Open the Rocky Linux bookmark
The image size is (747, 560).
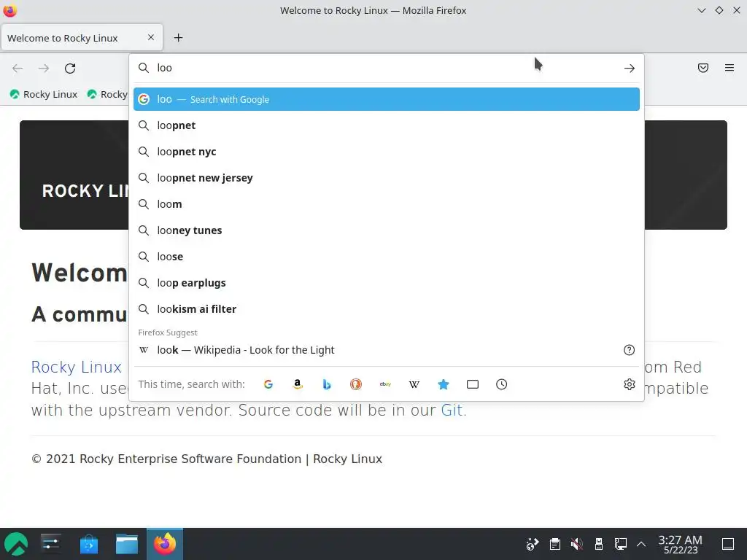point(44,94)
